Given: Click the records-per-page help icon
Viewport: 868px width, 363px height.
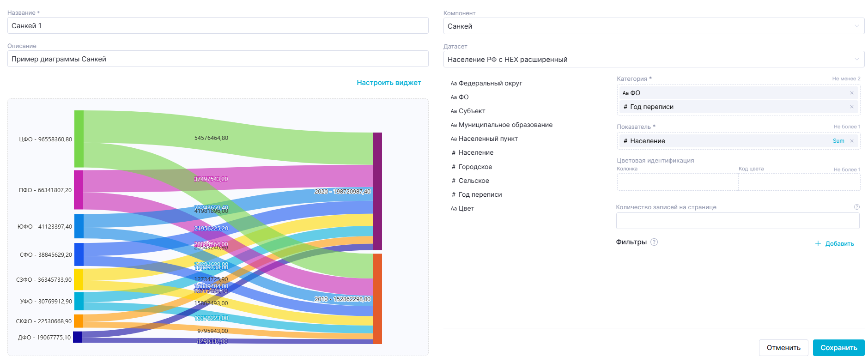Looking at the screenshot, I should (856, 207).
